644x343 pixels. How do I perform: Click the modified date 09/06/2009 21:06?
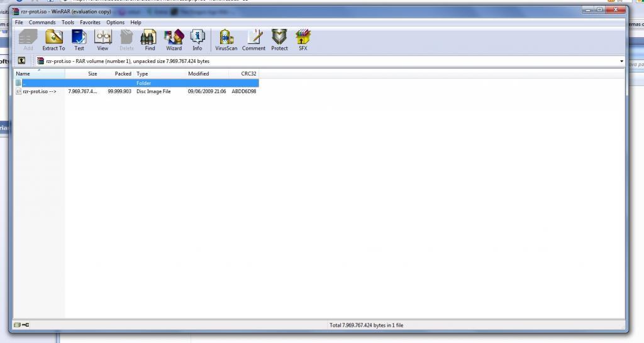tap(207, 91)
